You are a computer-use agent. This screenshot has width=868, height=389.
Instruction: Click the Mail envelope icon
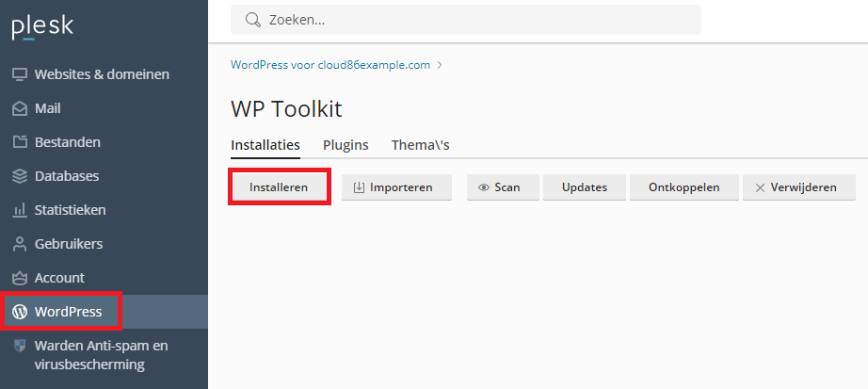(x=20, y=108)
